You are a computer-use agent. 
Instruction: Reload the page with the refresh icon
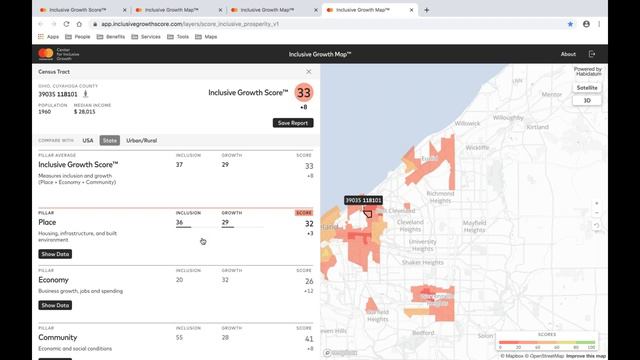click(66, 24)
